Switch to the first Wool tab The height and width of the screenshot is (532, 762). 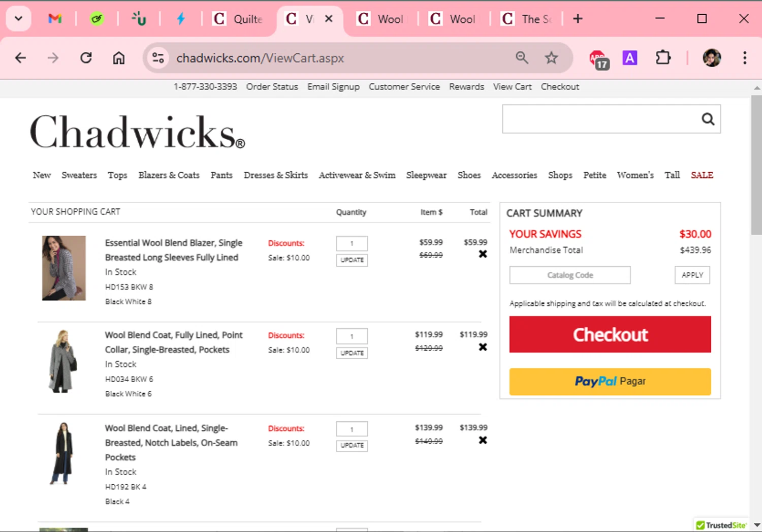381,19
